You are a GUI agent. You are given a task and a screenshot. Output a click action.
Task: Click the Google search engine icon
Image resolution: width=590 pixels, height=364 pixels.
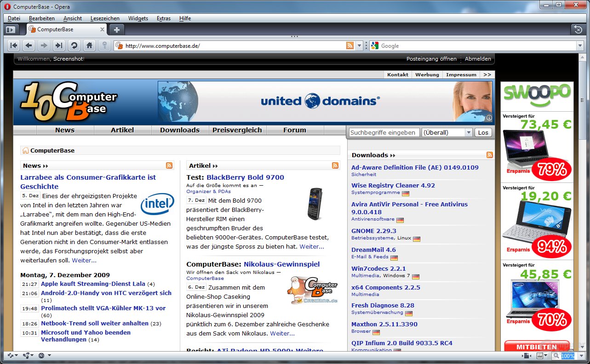click(375, 45)
